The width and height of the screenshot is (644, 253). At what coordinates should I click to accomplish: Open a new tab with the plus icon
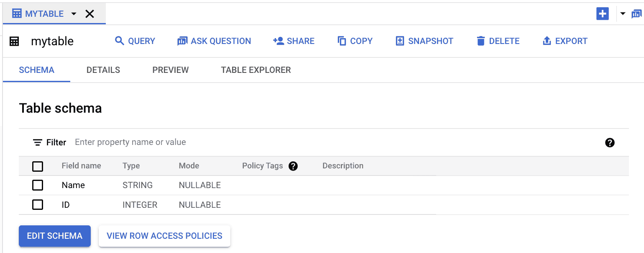(x=603, y=13)
